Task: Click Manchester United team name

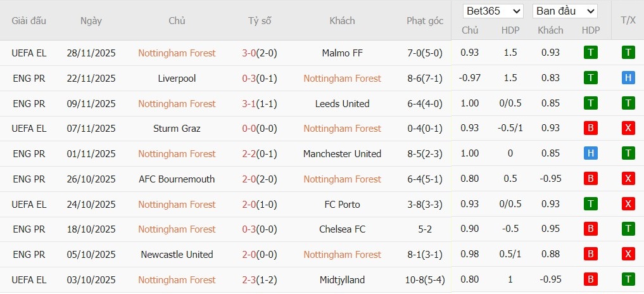Action: [x=342, y=154]
